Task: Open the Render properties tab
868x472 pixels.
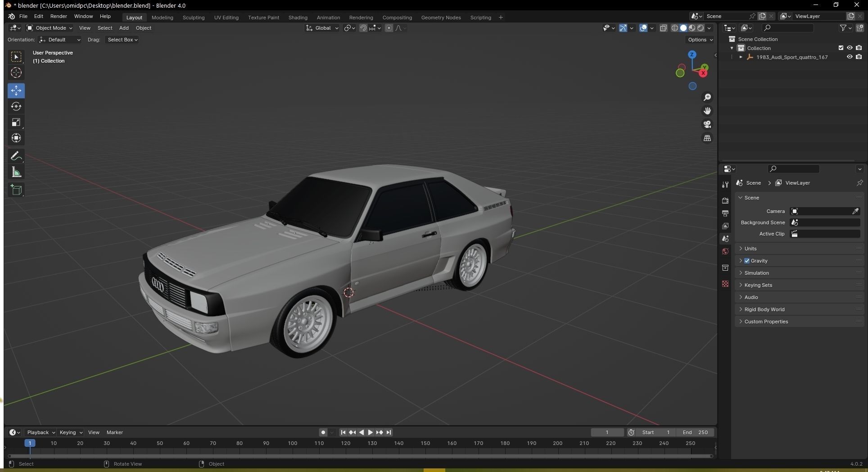Action: [x=725, y=200]
